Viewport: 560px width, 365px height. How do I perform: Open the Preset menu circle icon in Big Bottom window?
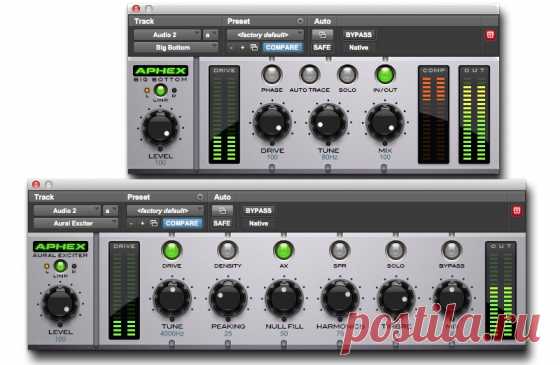[300, 21]
